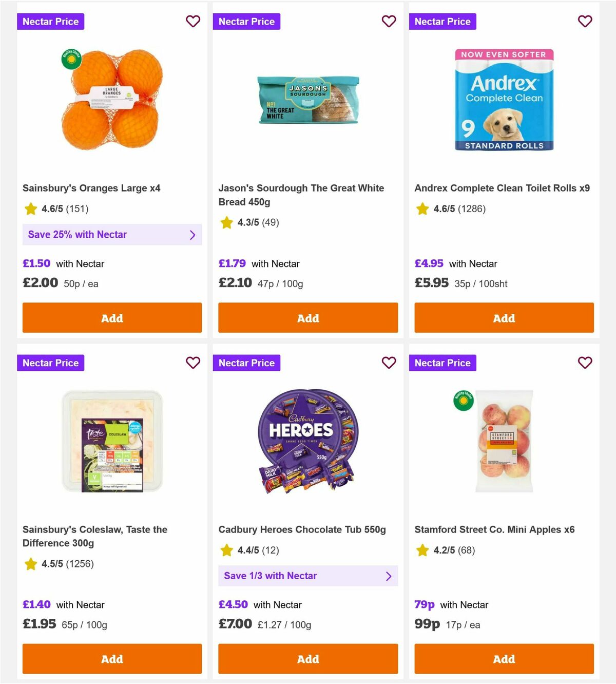Open Save 1/3 with Nectar chevron
This screenshot has width=616, height=684.
tap(389, 576)
